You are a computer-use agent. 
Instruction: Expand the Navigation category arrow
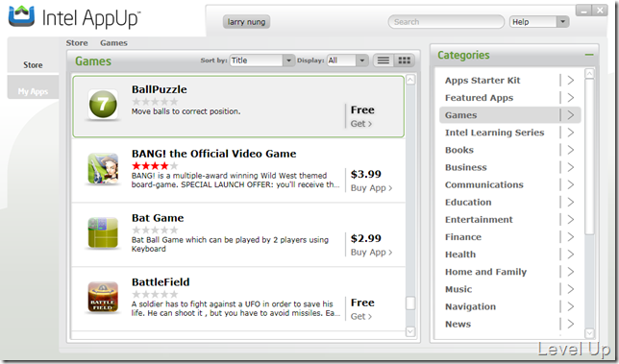[570, 306]
